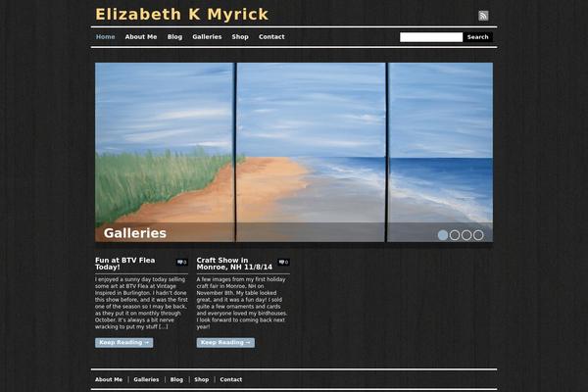The width and height of the screenshot is (588, 392).
Task: Open comment count on Fun at BTV Flea post
Action: (x=182, y=263)
